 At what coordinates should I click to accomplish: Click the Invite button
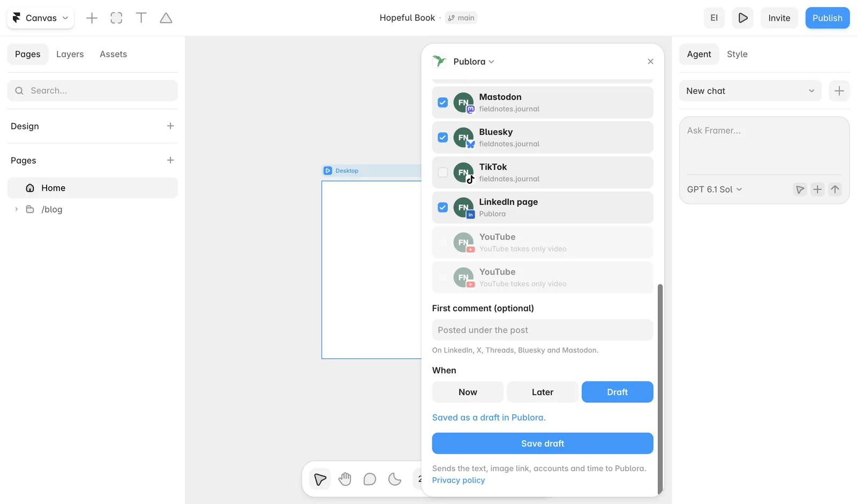(x=779, y=18)
